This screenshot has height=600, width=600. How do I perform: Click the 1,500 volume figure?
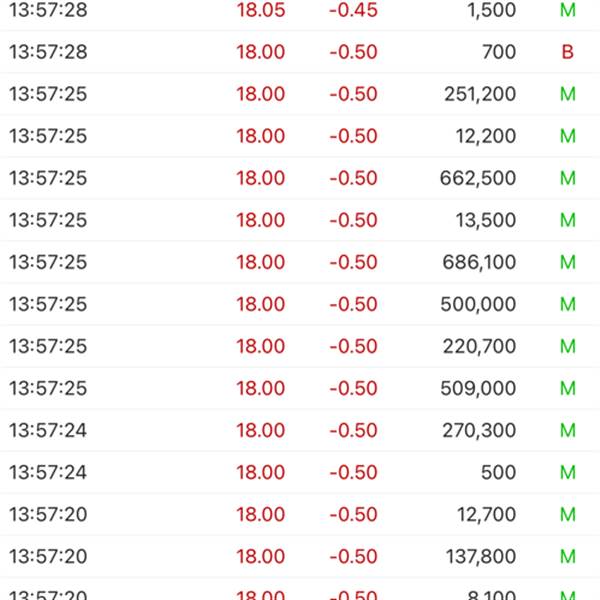[x=492, y=10]
